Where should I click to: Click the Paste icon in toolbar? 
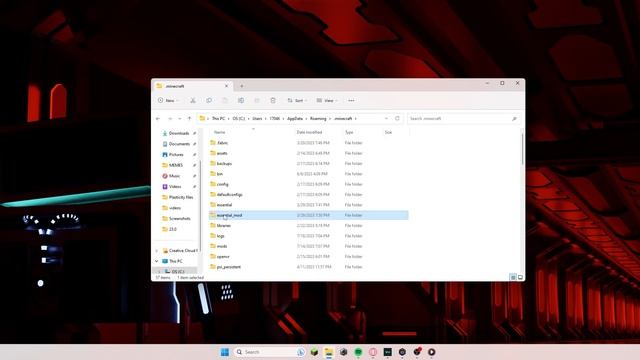[x=225, y=100]
